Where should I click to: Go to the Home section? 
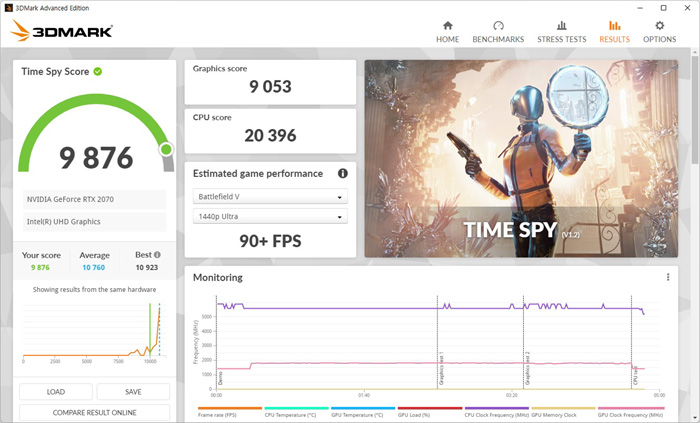tap(447, 31)
